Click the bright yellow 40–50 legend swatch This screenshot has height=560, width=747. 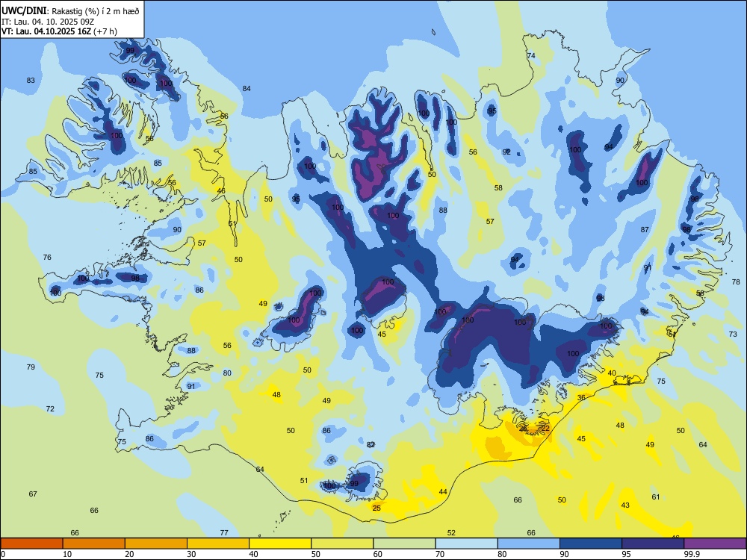click(x=280, y=544)
